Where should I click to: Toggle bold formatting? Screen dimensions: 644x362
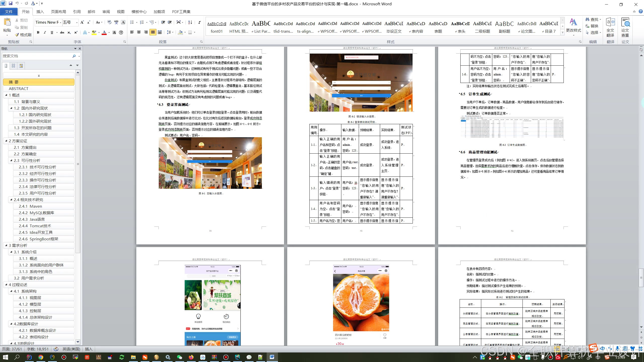[38, 32]
